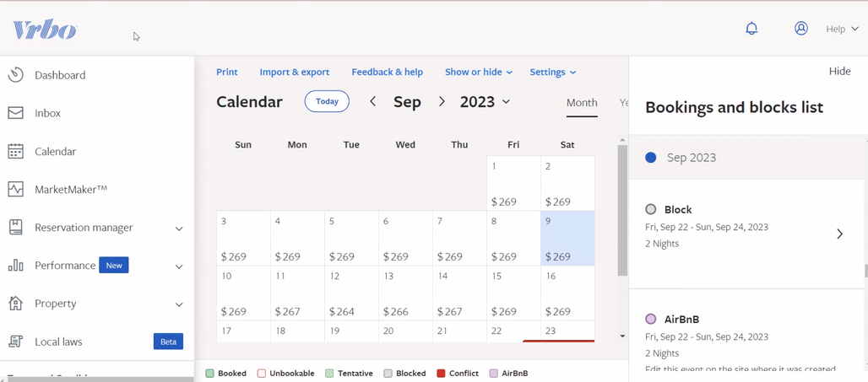
Task: Open the Show or hide dropdown
Action: tap(478, 73)
